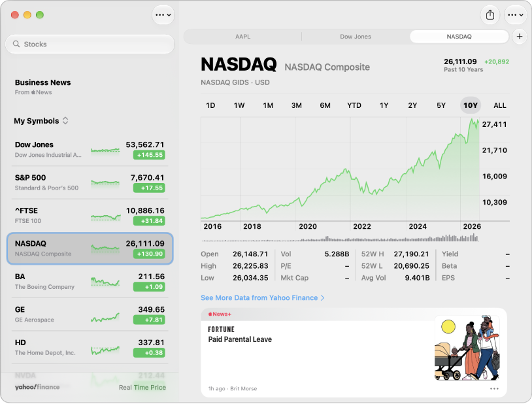Image resolution: width=532 pixels, height=404 pixels.
Task: Click the 52W H value 27,190.21
Action: tap(412, 254)
